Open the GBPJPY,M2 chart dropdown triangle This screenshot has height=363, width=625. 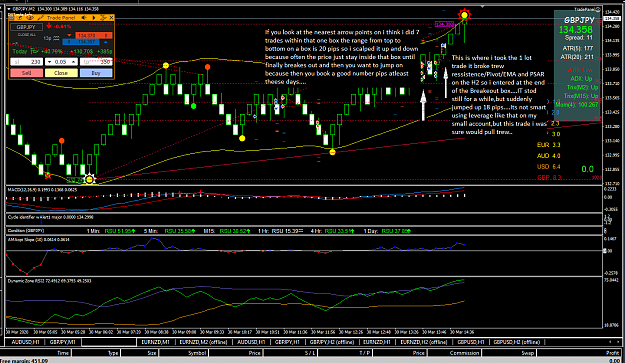tap(9, 9)
